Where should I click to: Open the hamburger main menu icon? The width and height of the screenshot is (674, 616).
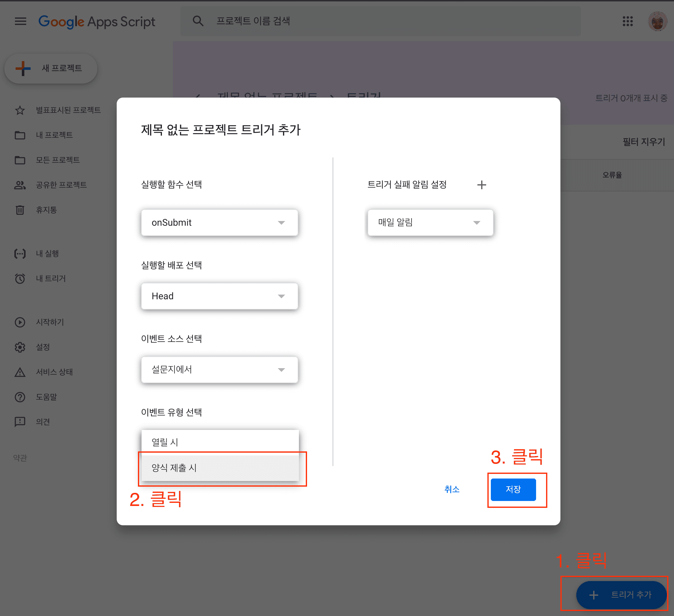[20, 22]
